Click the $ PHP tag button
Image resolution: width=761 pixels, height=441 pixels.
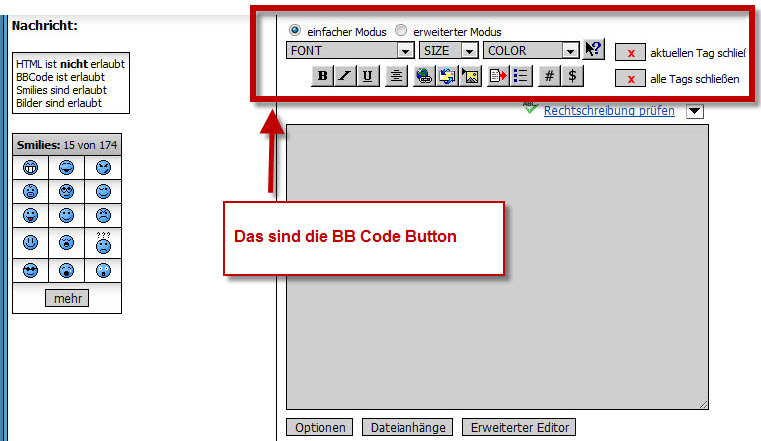pyautogui.click(x=572, y=76)
